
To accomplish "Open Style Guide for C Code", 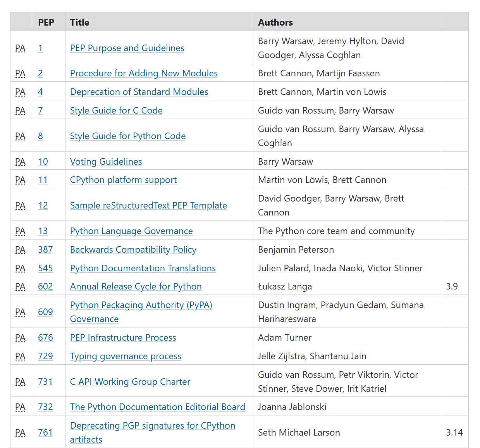I will (116, 110).
